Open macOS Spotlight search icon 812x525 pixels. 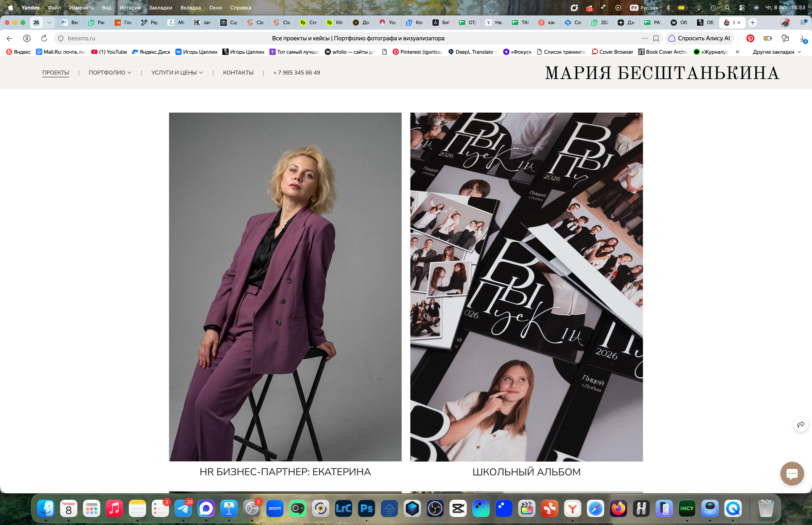pyautogui.click(x=727, y=8)
